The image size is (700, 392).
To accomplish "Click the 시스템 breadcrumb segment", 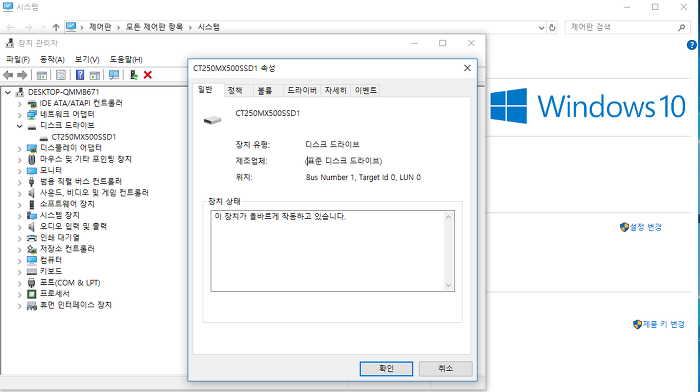I will click(208, 27).
